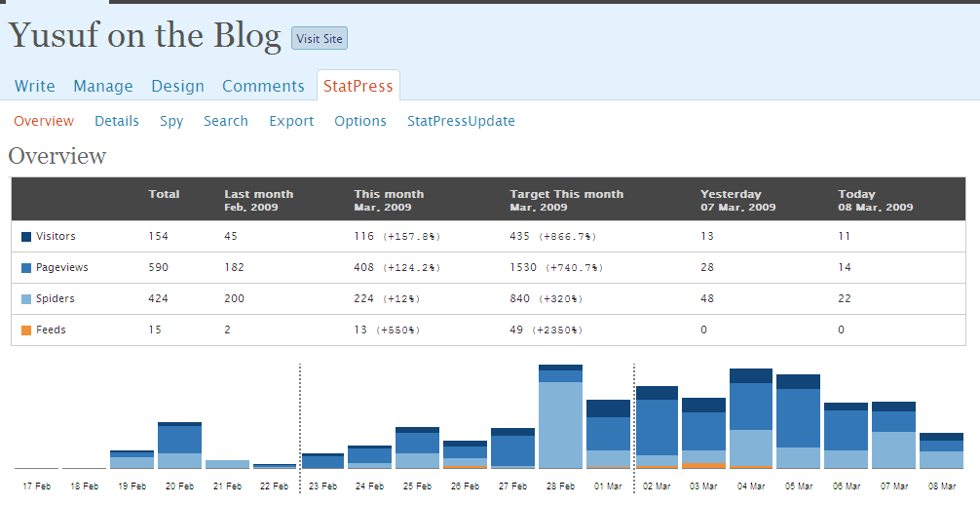
Task: Click the Visitors row label
Action: pos(56,236)
